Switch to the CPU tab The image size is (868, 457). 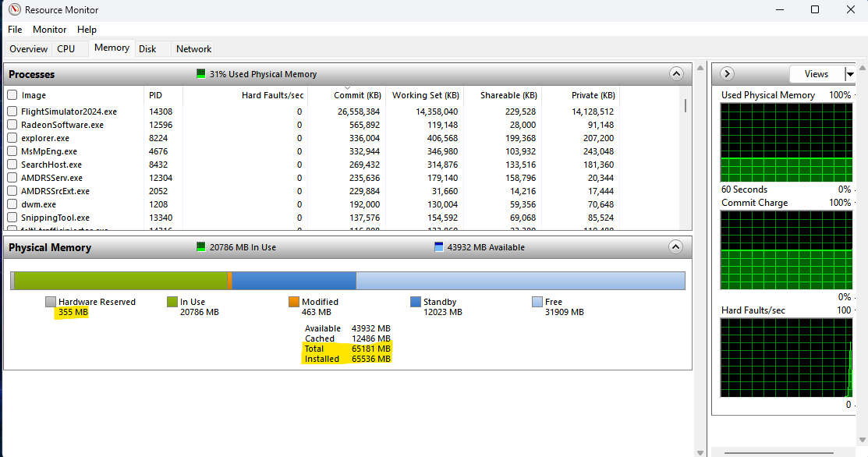(66, 48)
